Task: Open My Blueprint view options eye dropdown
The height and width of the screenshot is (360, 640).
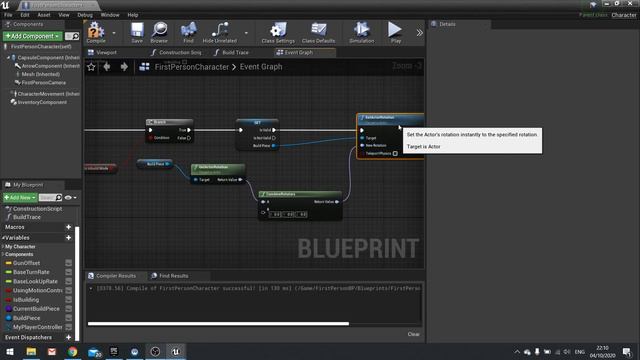Action: point(71,198)
